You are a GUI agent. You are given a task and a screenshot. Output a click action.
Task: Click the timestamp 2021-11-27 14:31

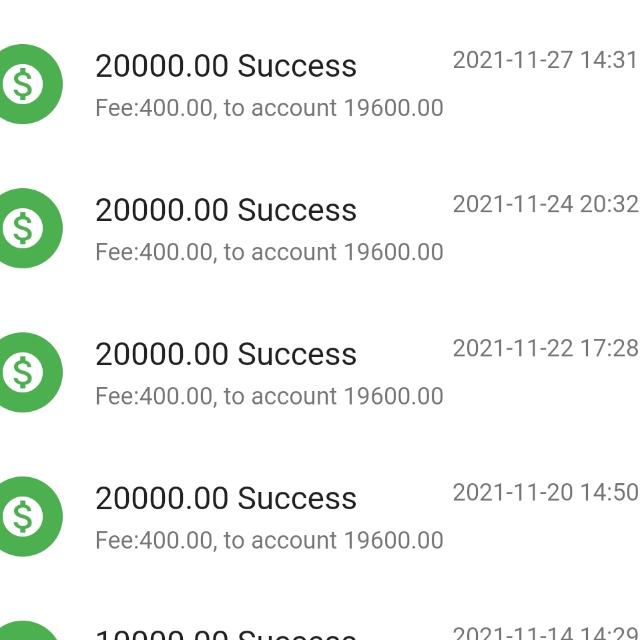545,60
